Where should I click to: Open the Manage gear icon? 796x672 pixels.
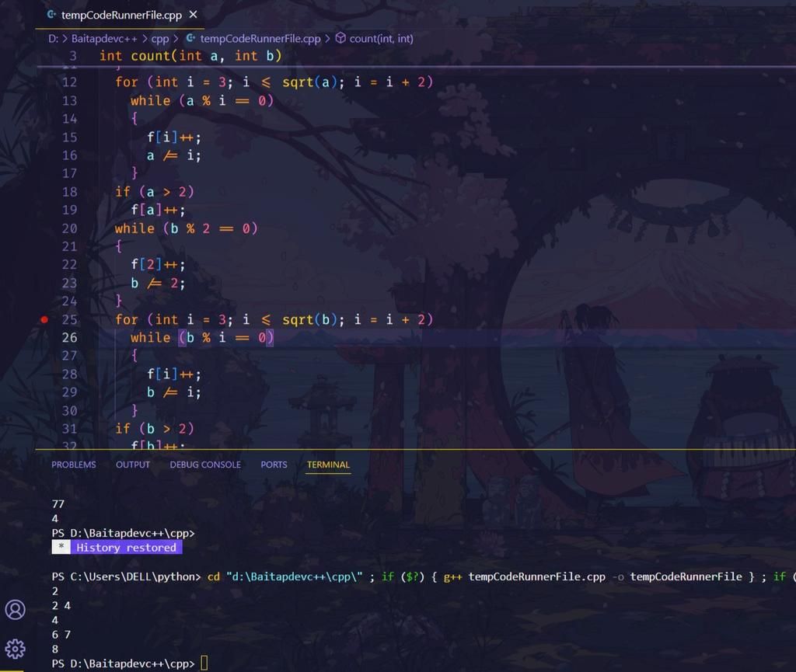[16, 649]
